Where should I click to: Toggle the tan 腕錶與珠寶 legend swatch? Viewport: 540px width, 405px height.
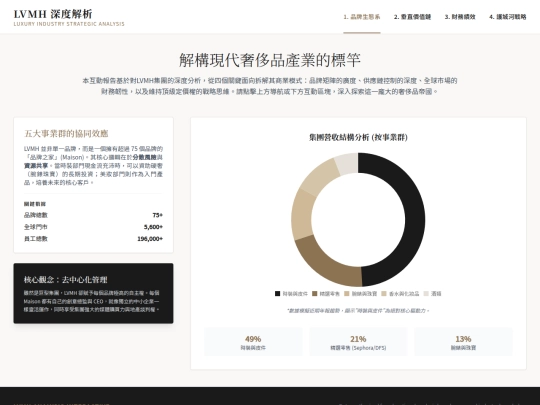point(347,293)
